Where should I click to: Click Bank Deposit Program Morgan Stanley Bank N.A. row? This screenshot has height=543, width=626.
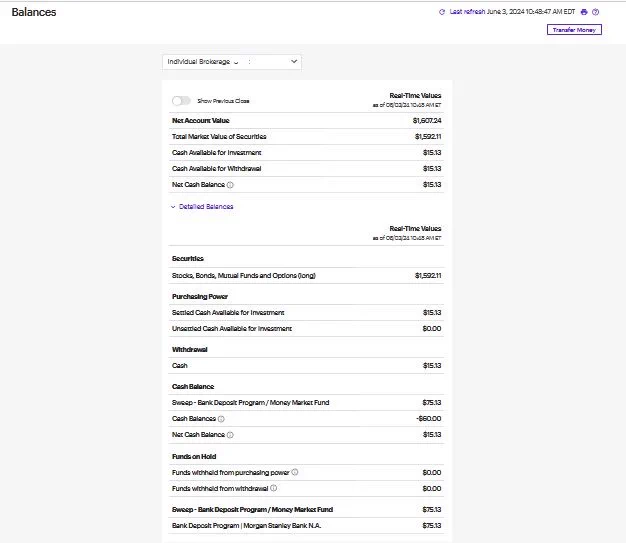click(x=306, y=525)
